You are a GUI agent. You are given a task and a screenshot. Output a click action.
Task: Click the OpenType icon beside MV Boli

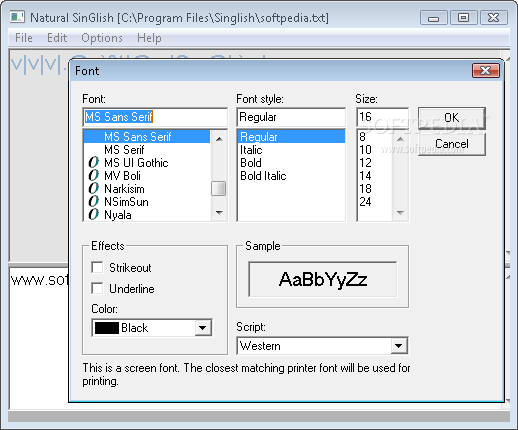click(94, 176)
